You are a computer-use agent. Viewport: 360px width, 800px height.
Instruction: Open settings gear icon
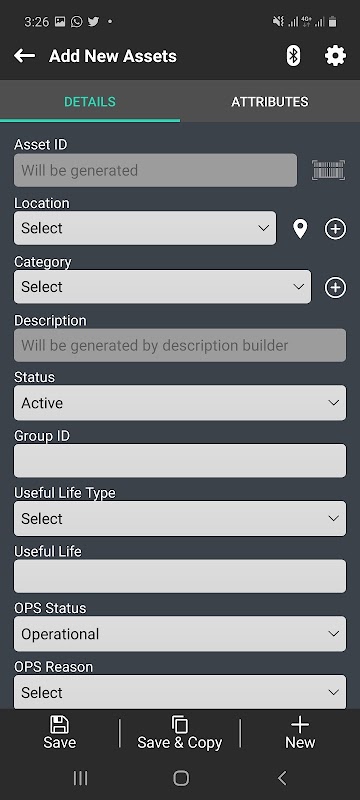coord(335,56)
